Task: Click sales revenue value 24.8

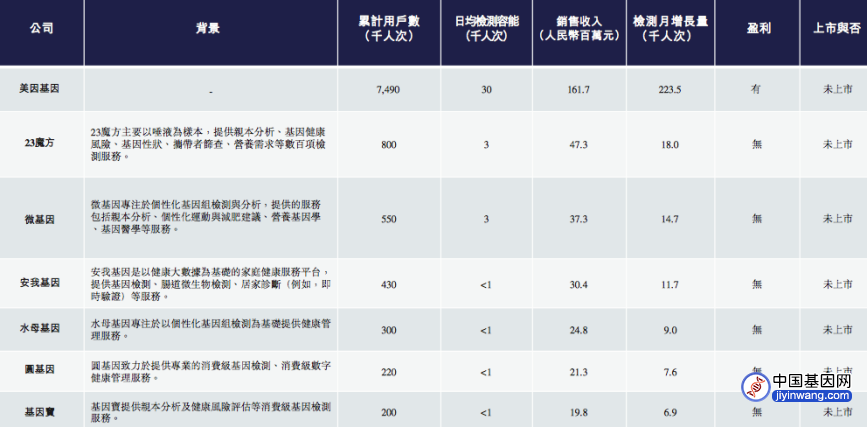Action: click(578, 330)
